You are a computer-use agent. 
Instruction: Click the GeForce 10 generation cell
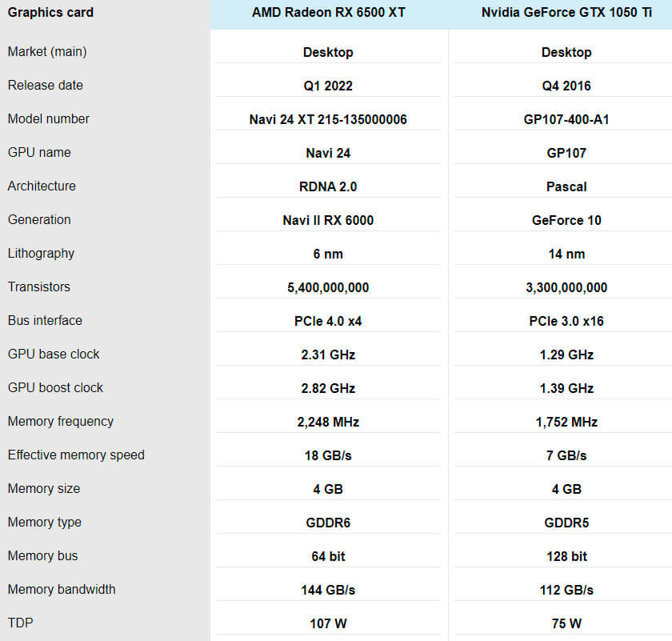point(566,220)
